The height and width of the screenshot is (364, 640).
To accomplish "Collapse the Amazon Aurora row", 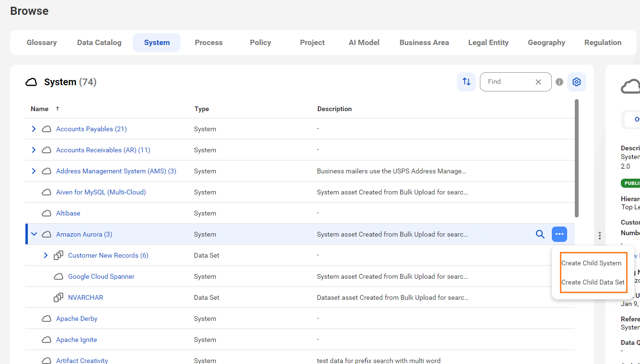I will point(34,234).
